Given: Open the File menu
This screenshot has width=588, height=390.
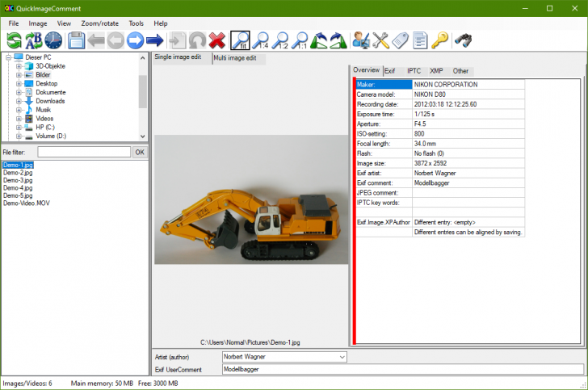Looking at the screenshot, I should click(14, 23).
